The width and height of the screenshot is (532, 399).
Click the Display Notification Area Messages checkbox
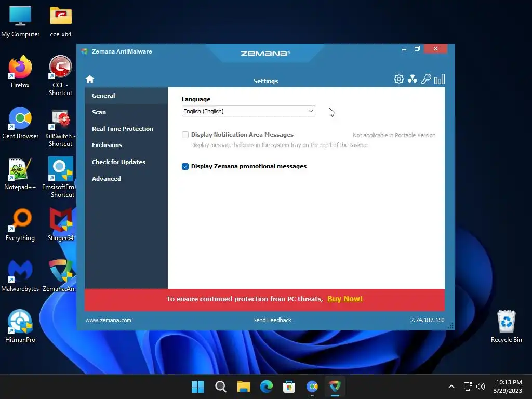(185, 135)
